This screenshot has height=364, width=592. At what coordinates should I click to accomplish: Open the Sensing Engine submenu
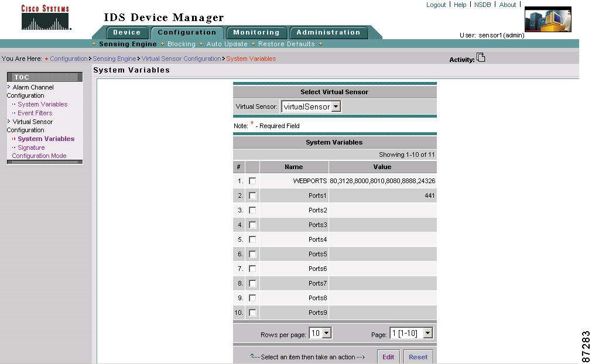128,44
